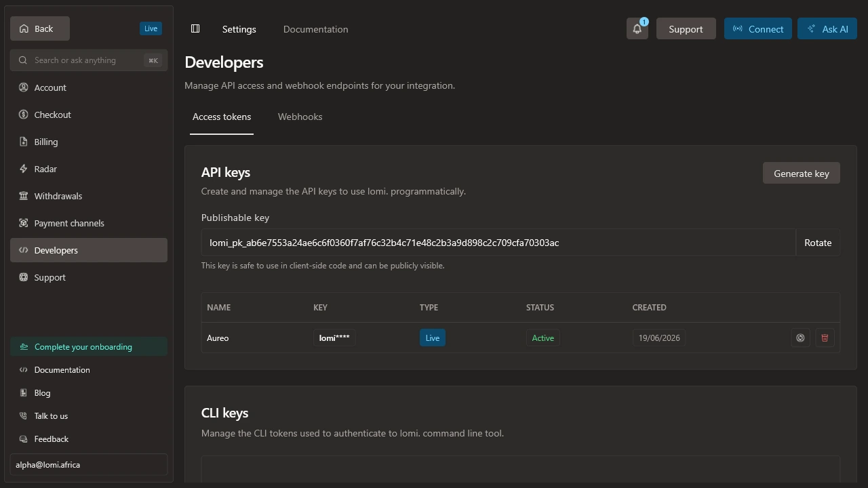Select Developers in the sidebar
Viewport: 868px width, 488px height.
[89, 250]
